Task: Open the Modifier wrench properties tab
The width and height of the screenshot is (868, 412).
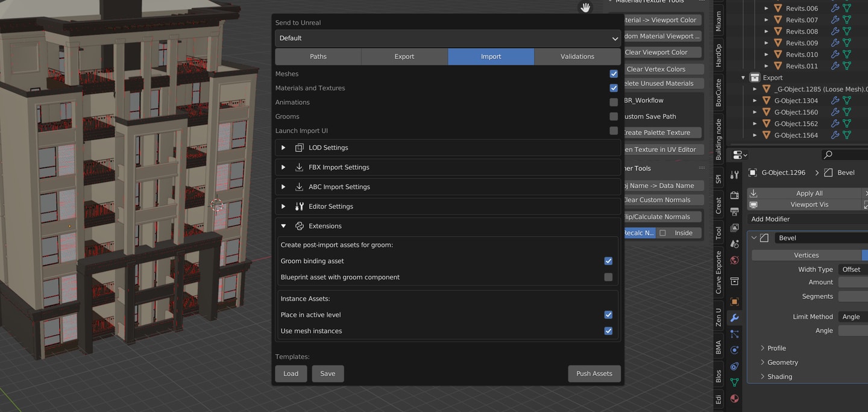Action: [x=734, y=317]
